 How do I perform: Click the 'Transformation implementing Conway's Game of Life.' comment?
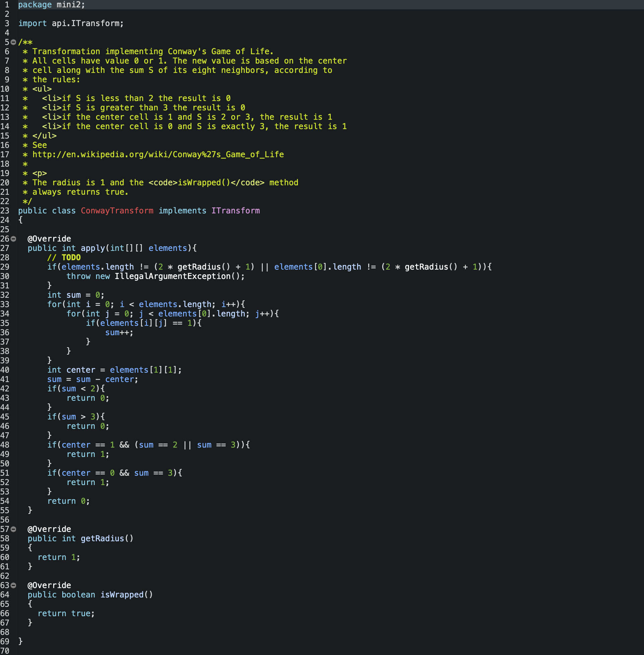153,52
